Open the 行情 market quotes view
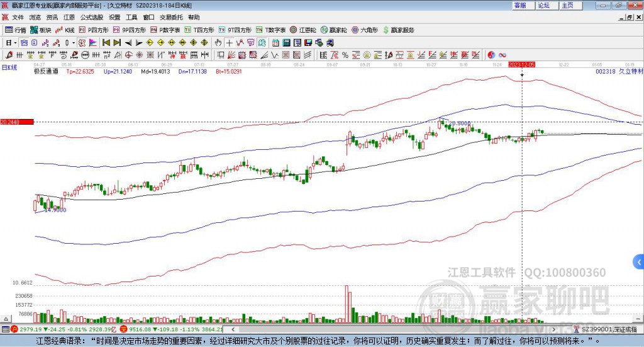The height and width of the screenshot is (347, 644). (15, 30)
